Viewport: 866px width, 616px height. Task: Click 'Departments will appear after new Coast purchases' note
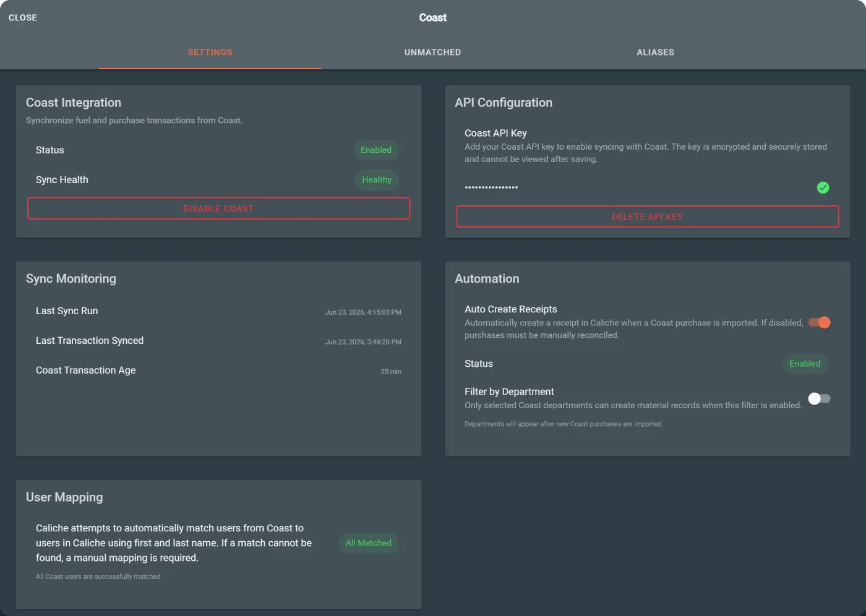[564, 424]
